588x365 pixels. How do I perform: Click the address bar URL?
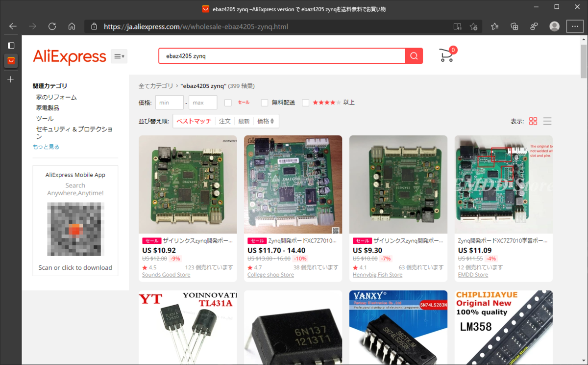(196, 26)
